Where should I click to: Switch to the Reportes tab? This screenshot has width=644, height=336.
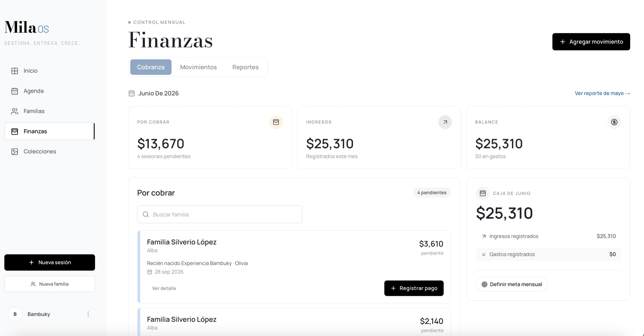click(245, 67)
